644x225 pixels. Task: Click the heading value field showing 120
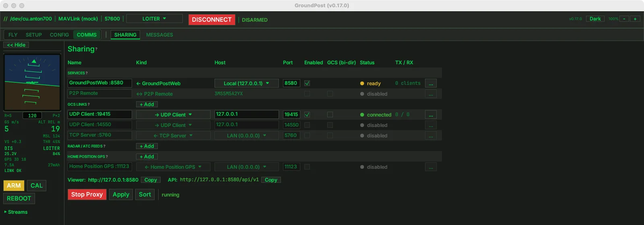[x=32, y=116]
